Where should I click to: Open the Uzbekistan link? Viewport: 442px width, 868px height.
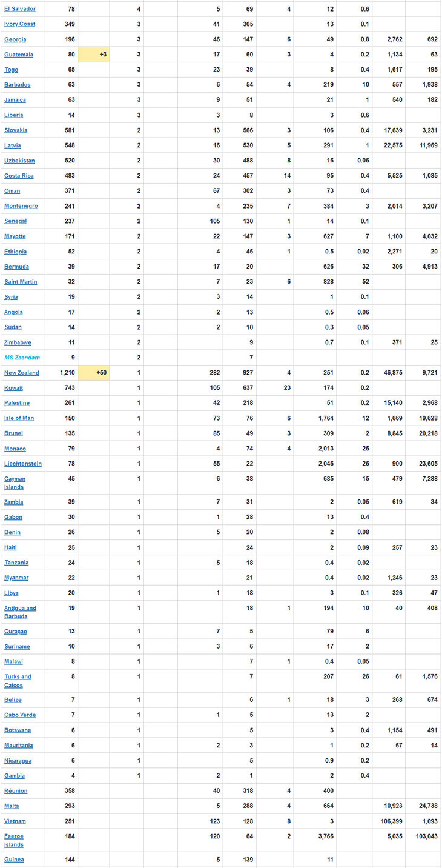[x=19, y=161]
